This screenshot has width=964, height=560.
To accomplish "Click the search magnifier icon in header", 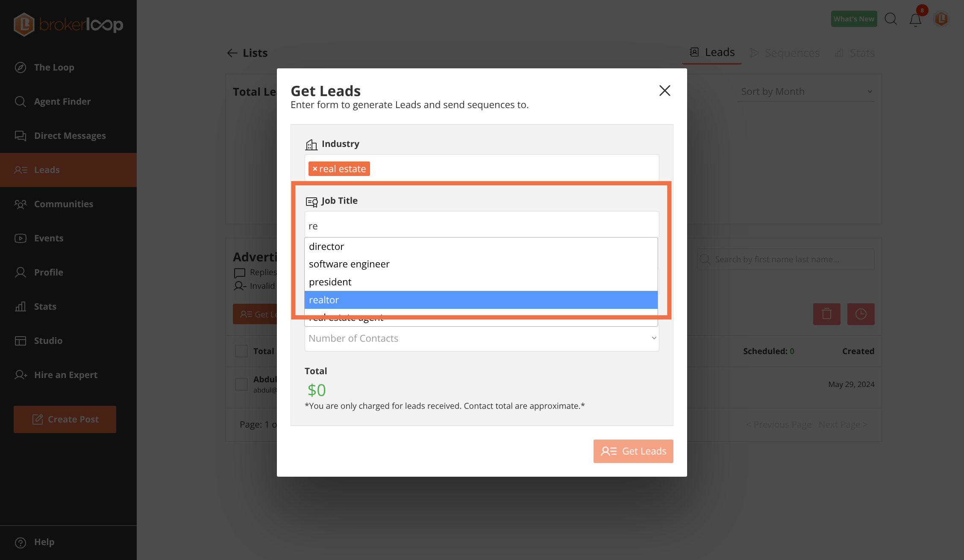I will point(891,19).
